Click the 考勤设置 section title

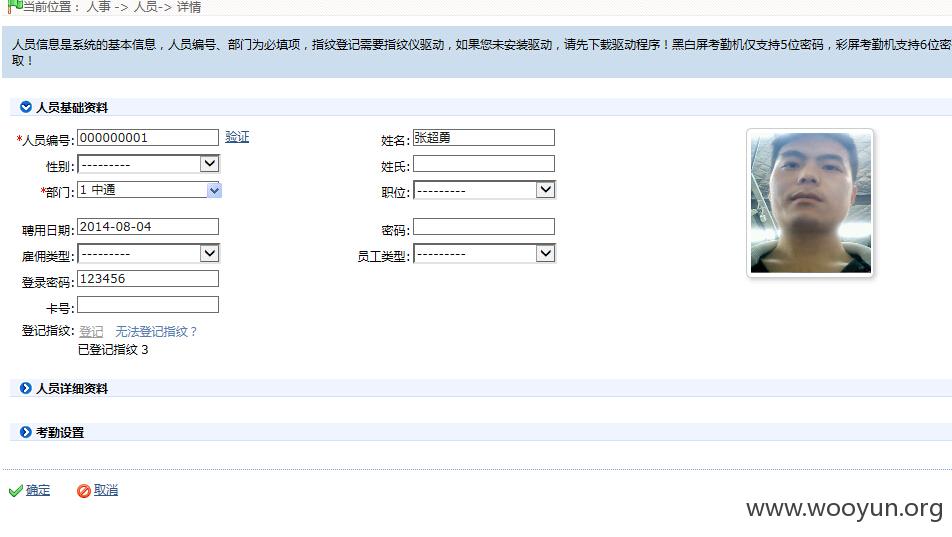60,433
